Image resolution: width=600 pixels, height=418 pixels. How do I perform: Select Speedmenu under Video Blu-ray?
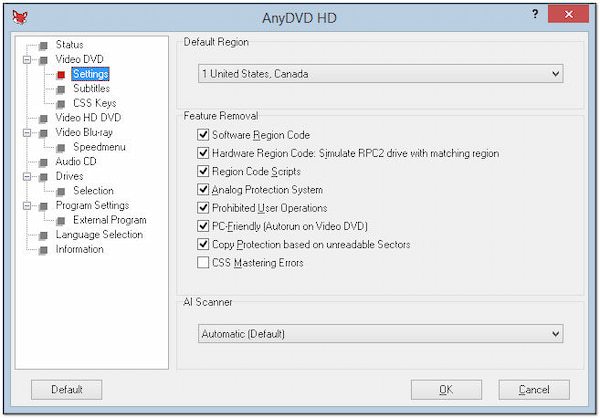pos(99,147)
